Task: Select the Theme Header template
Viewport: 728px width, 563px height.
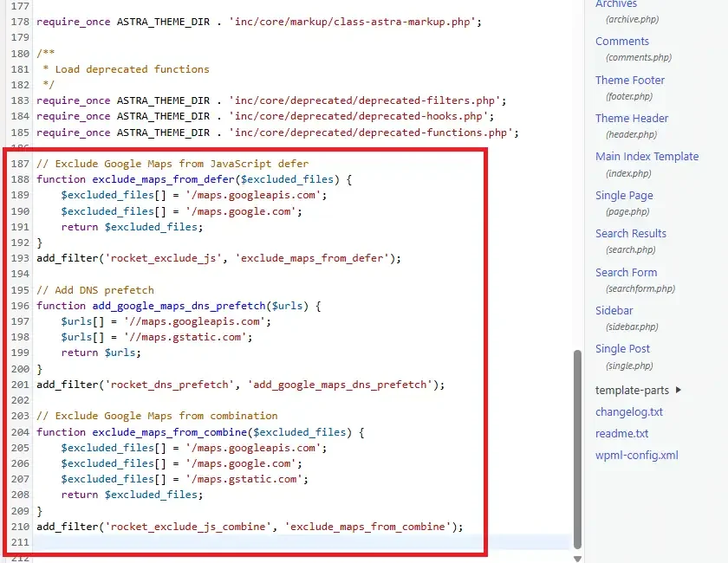Action: (632, 118)
